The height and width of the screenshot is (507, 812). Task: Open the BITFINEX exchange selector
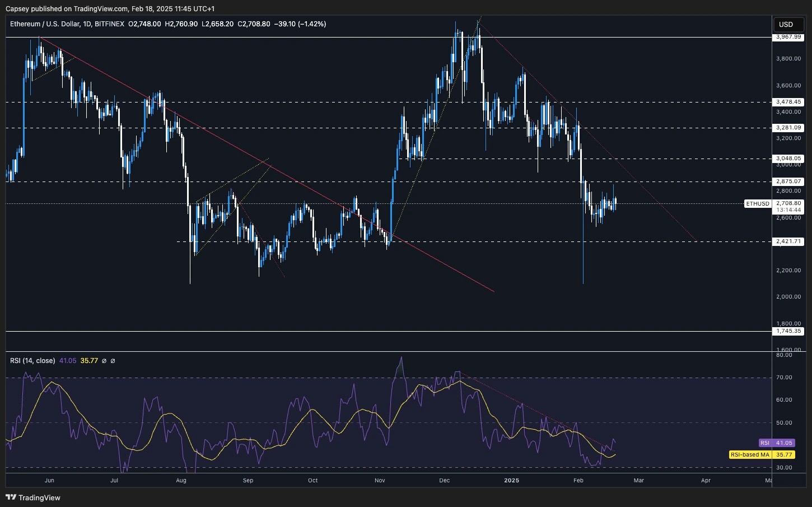point(109,24)
